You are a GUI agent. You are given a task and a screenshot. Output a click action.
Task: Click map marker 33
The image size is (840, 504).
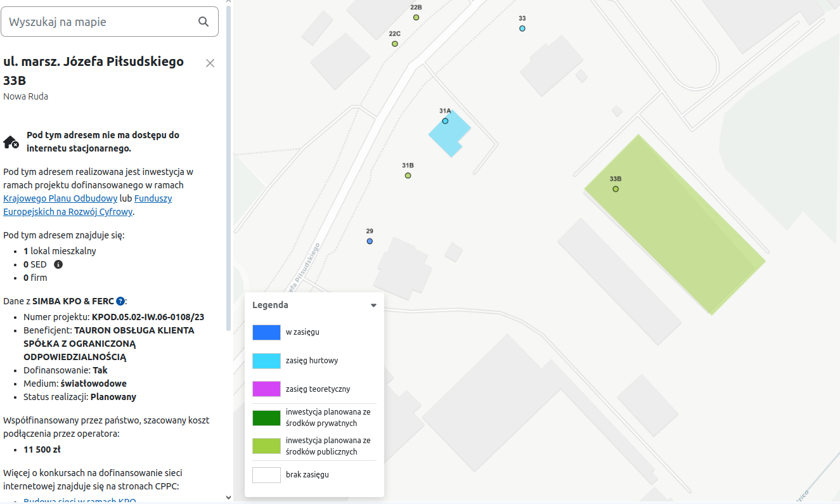pyautogui.click(x=522, y=29)
